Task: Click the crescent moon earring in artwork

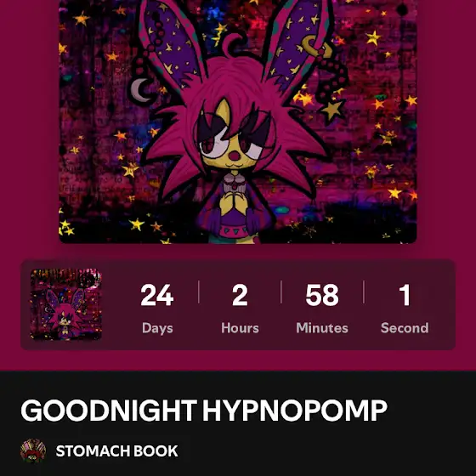Action: [142, 90]
